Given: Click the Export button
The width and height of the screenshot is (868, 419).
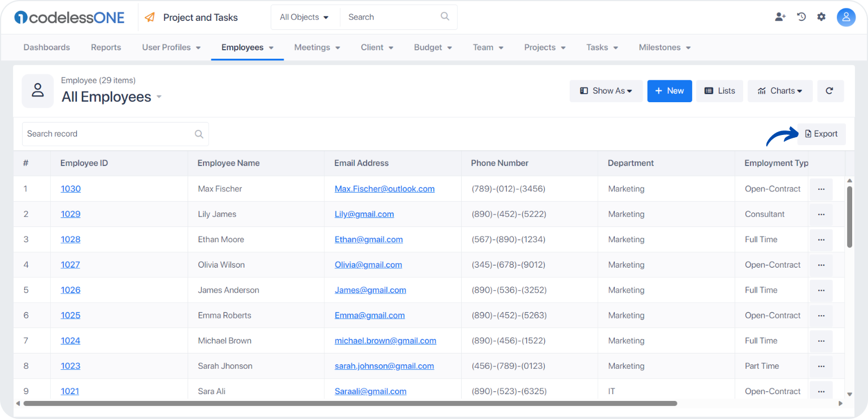Looking at the screenshot, I should tap(822, 134).
